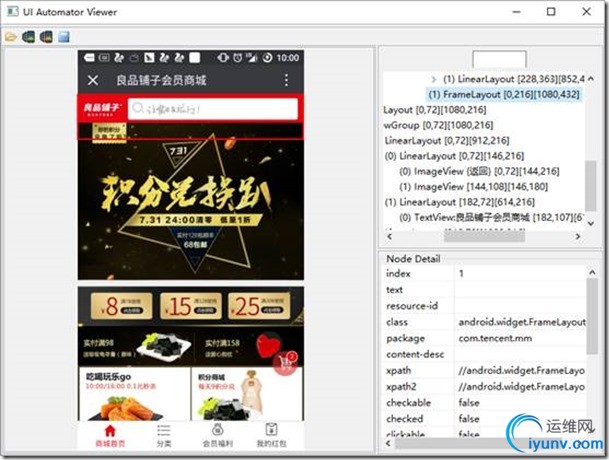Click the text property row label
Viewport: 609px width, 460px height.
(394, 290)
